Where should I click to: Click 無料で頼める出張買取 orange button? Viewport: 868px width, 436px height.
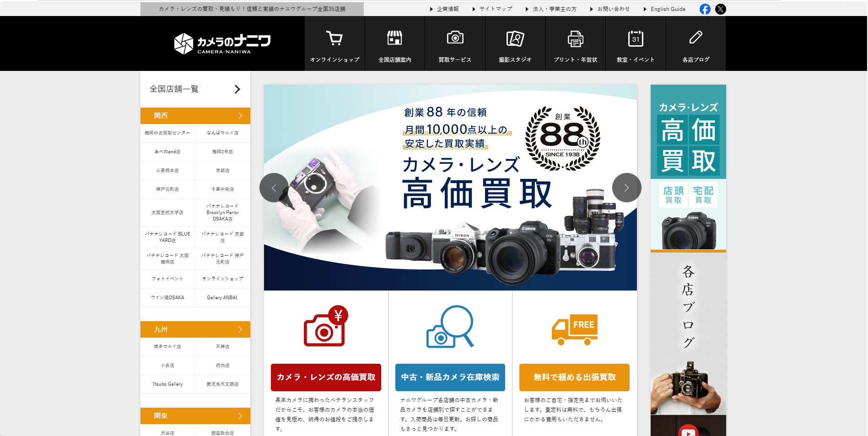pyautogui.click(x=574, y=377)
